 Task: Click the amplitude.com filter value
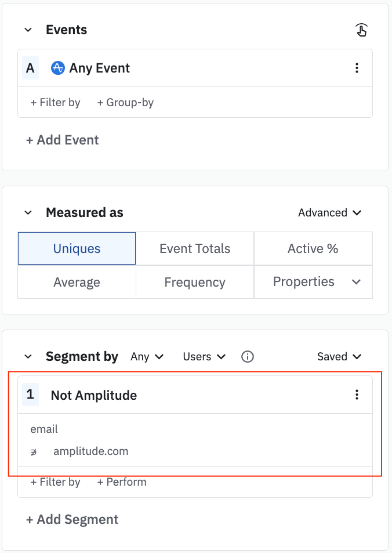tap(90, 451)
